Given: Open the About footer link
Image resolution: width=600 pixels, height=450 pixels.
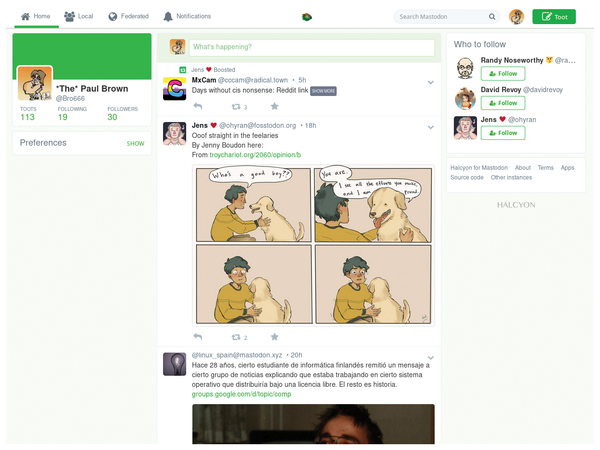Looking at the screenshot, I should pos(523,168).
